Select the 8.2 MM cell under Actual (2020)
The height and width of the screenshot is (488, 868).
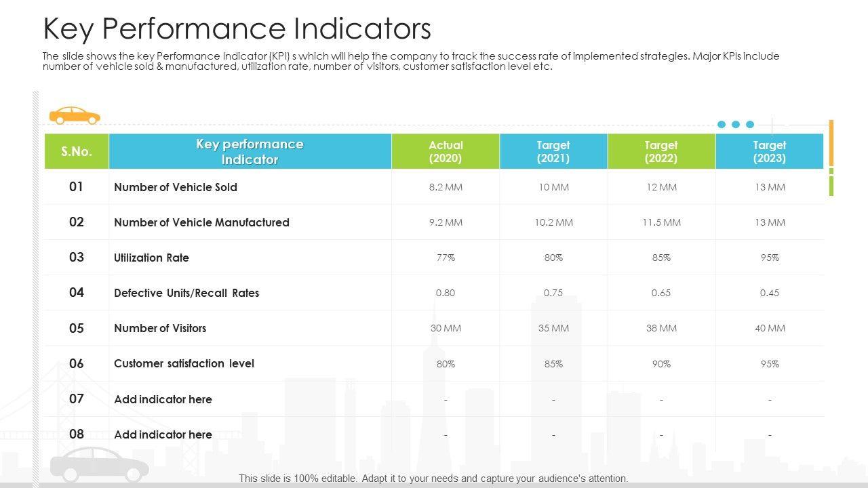(446, 187)
